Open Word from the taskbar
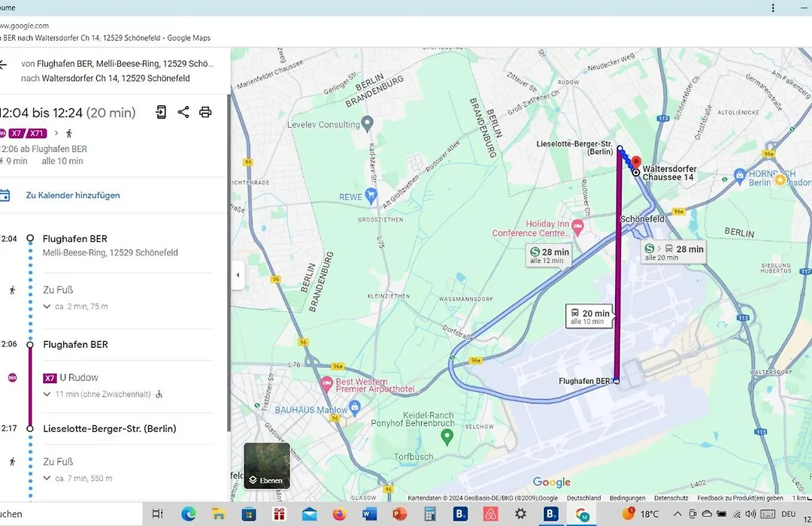Image resolution: width=812 pixels, height=526 pixels. pyautogui.click(x=369, y=514)
